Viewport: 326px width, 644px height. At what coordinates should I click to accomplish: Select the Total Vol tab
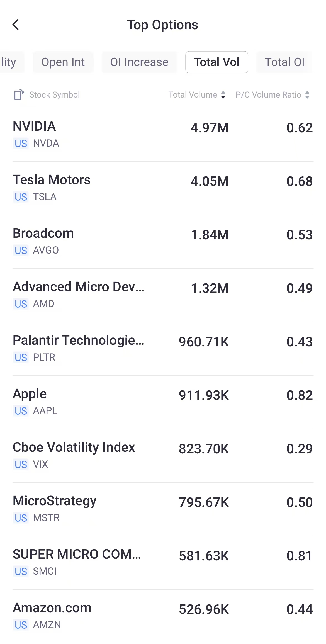pos(216,62)
